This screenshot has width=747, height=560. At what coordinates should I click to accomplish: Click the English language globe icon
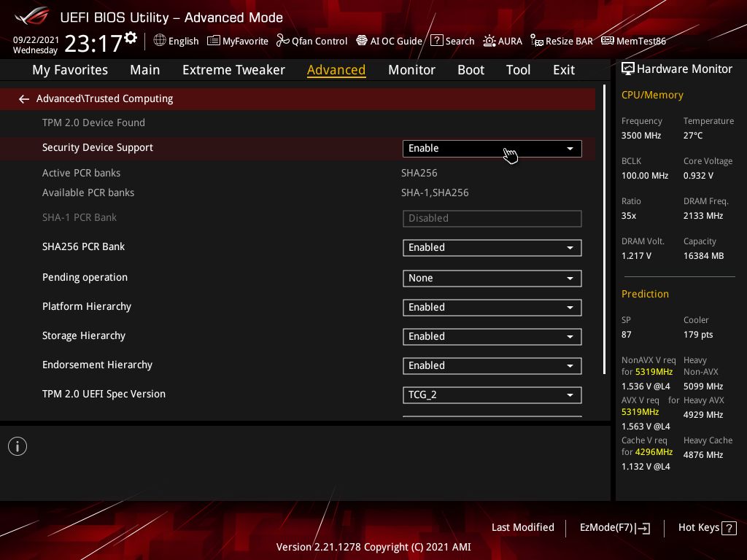160,41
